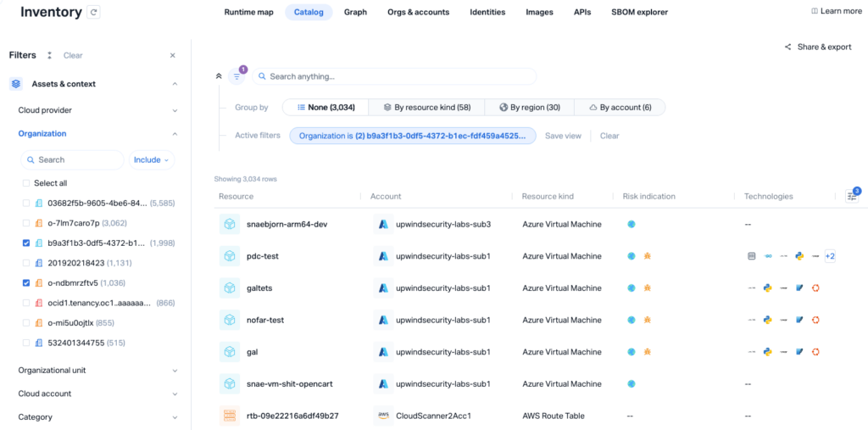Expand the Cloud provider filter
This screenshot has height=430, width=868.
point(175,110)
